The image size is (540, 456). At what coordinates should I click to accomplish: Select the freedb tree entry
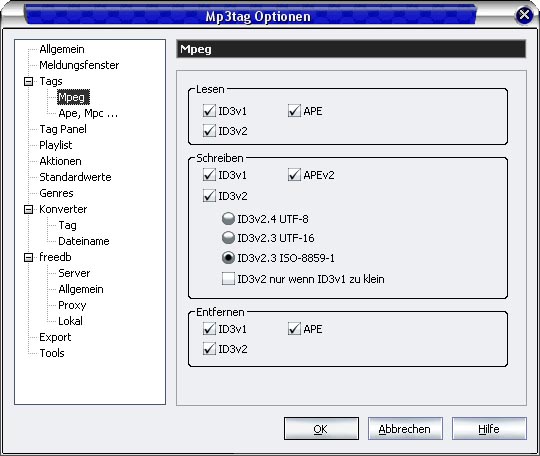(x=55, y=257)
